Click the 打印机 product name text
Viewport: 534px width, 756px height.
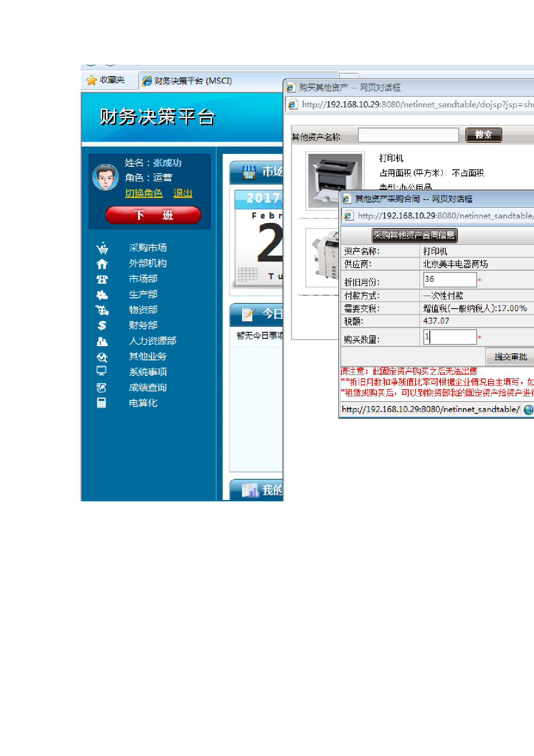click(x=391, y=158)
